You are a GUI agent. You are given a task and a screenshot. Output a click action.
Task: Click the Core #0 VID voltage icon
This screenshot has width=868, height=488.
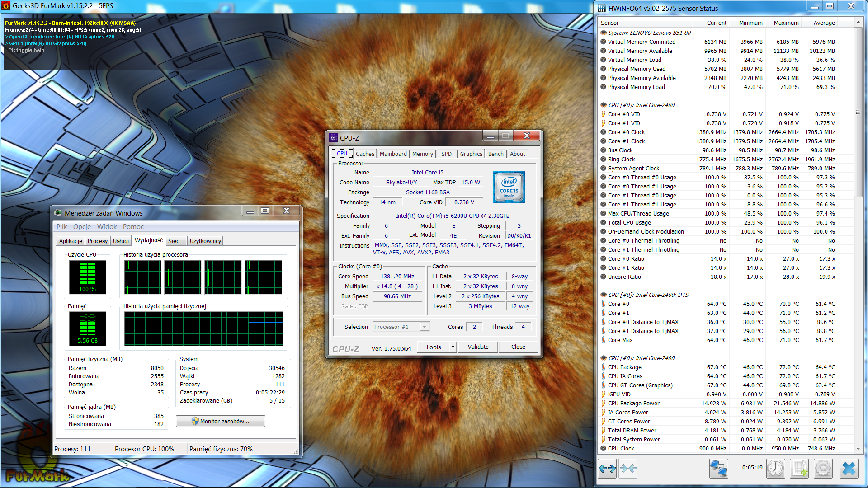pyautogui.click(x=603, y=114)
